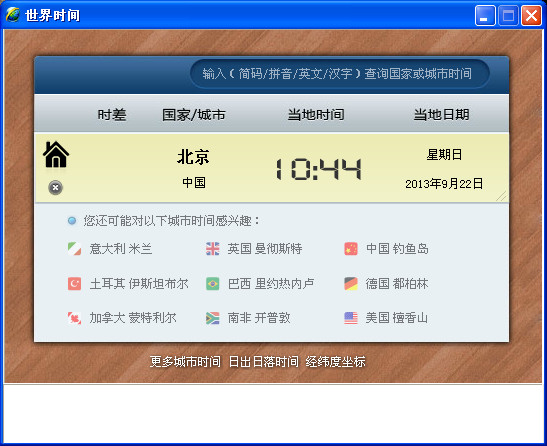Open 南非 开普敦 time
Screen dimensions: 547x446
[x=259, y=318]
